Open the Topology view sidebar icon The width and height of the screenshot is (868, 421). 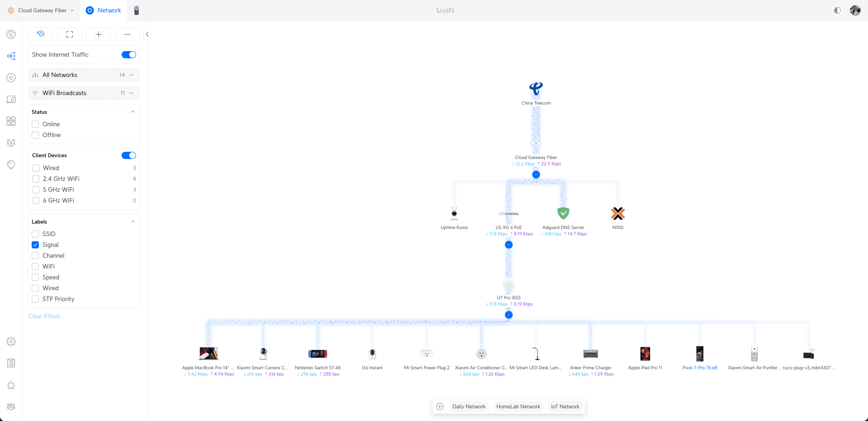11,56
